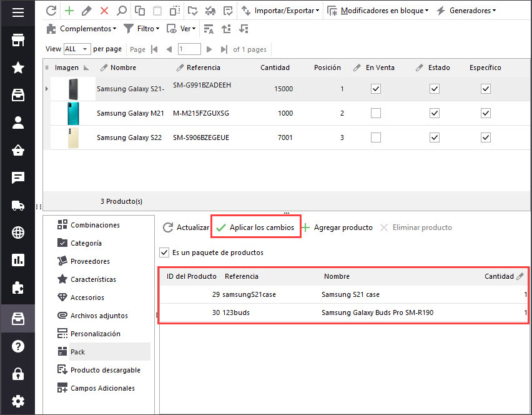
Task: Toggle Estado for Samsung Galaxy S21
Action: click(x=435, y=89)
